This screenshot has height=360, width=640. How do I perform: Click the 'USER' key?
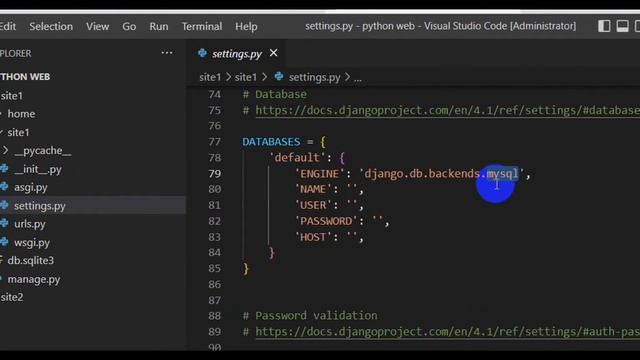(x=313, y=205)
